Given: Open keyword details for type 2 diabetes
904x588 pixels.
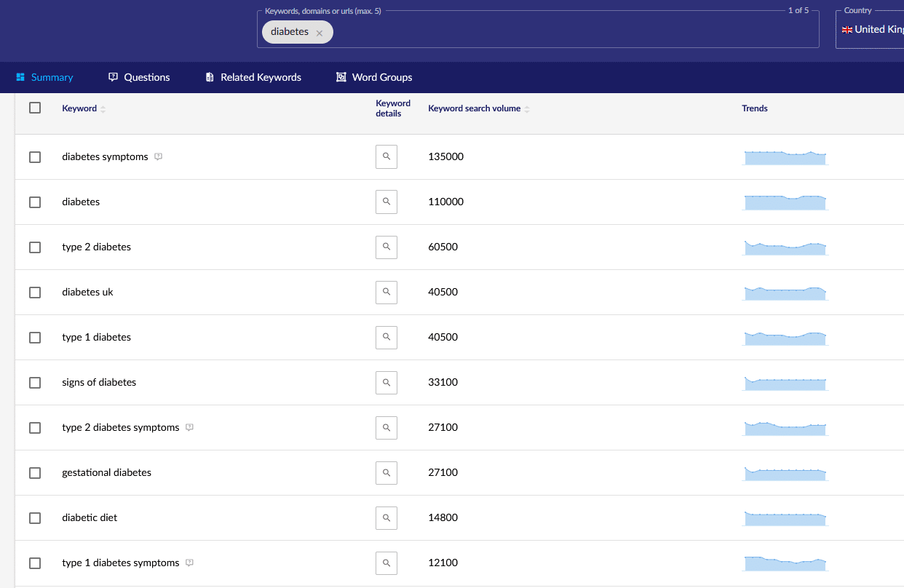Looking at the screenshot, I should [x=386, y=247].
